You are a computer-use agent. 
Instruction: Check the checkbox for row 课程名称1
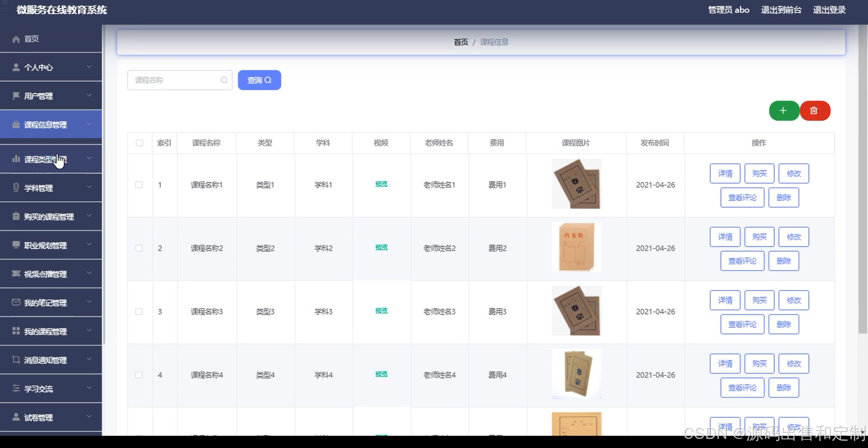139,185
